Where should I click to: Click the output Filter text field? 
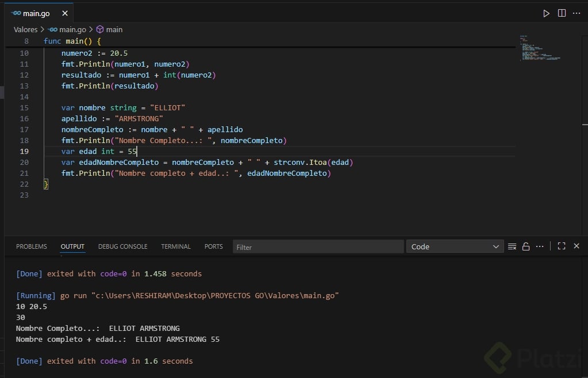pyautogui.click(x=318, y=247)
